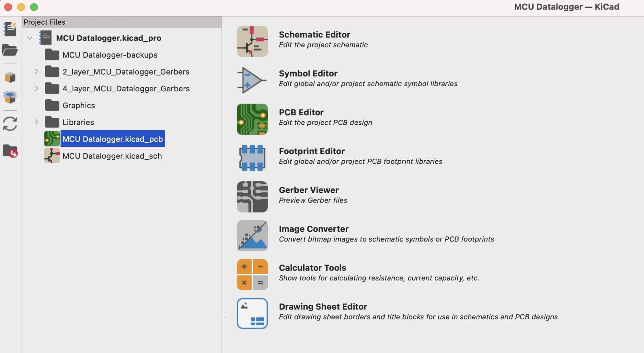The width and height of the screenshot is (644, 353).
Task: Click the New Project notebook icon
Action: point(10,29)
